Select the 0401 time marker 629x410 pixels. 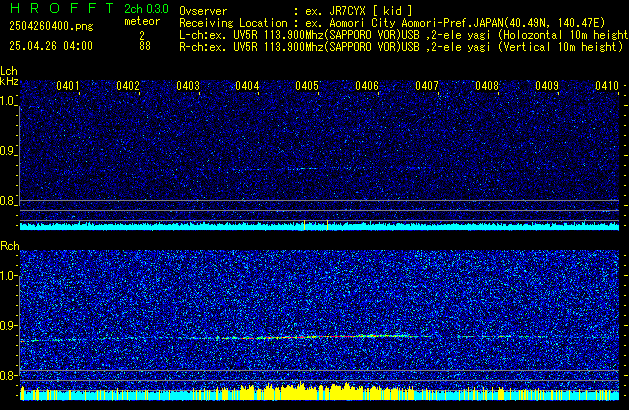[x=68, y=86]
